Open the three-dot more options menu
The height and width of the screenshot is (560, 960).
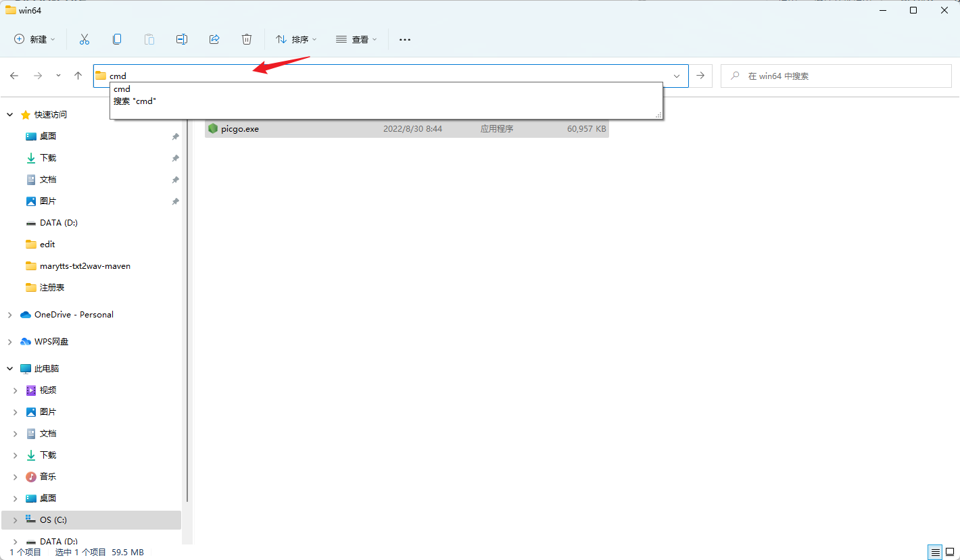pyautogui.click(x=405, y=40)
